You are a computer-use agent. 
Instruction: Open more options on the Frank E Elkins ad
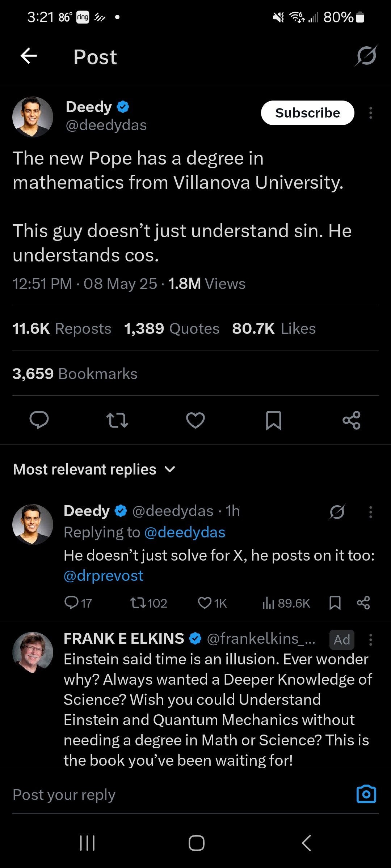[x=370, y=639]
